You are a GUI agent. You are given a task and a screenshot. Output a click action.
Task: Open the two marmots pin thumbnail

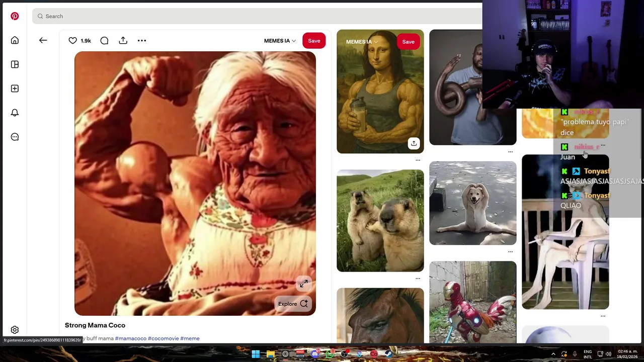tap(380, 221)
